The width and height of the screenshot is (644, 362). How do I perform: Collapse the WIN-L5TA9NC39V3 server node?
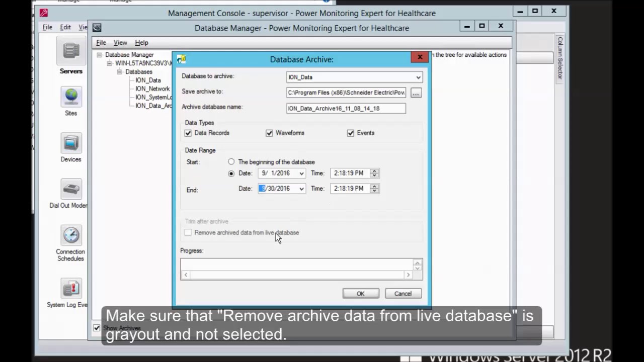[110, 63]
